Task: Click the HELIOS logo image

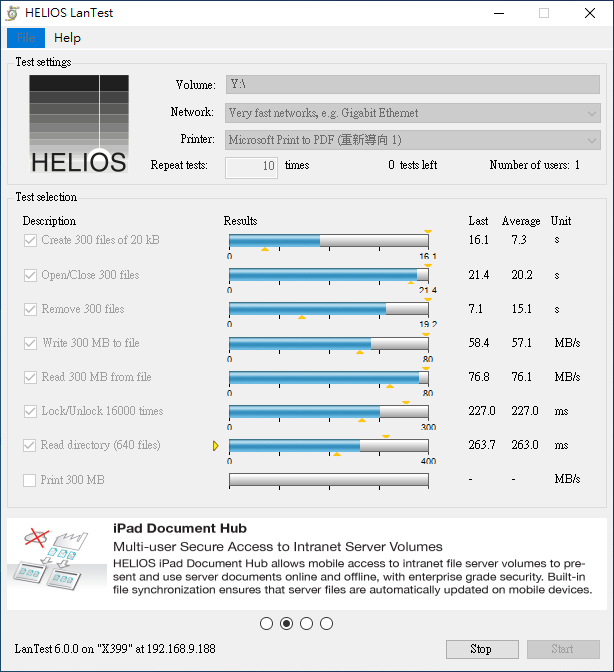Action: (79, 124)
